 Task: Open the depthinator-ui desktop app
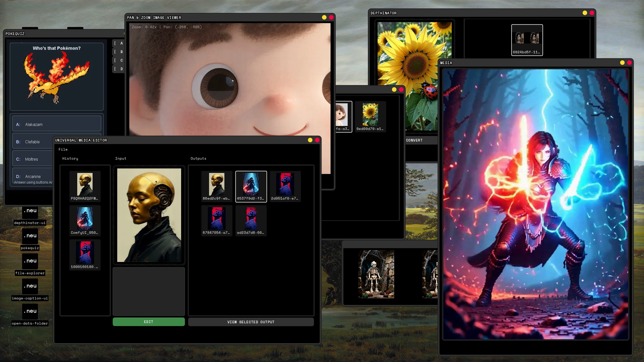(x=30, y=212)
